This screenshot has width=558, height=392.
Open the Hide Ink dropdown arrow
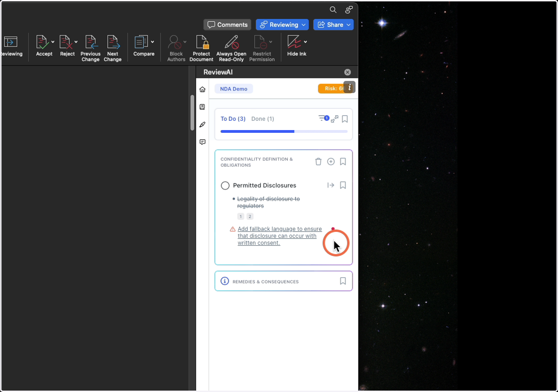[305, 42]
